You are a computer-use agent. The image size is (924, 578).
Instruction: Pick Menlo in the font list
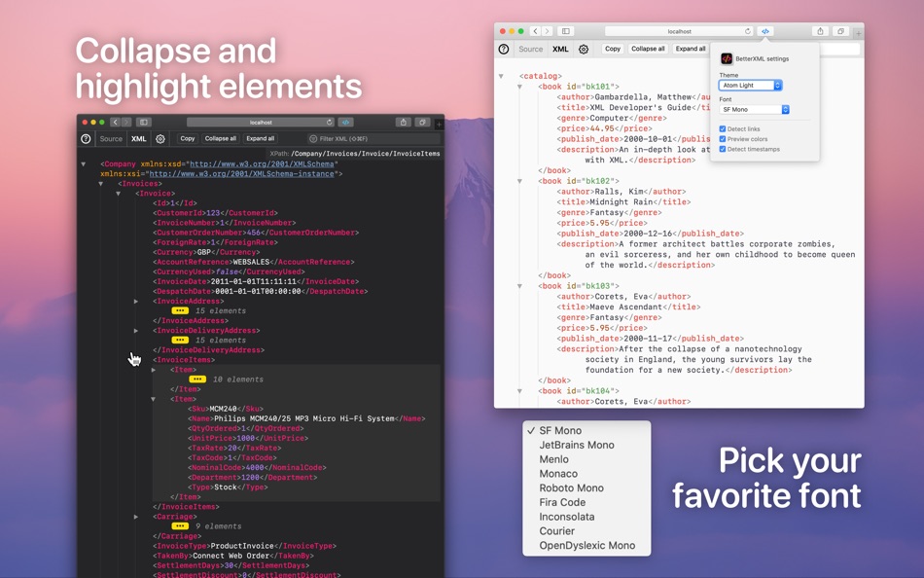(554, 459)
